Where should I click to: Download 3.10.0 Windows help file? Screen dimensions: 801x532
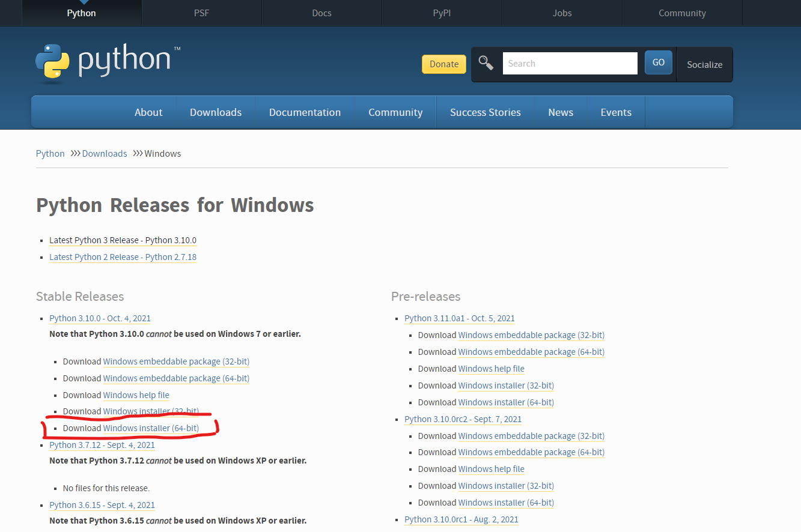pos(136,395)
